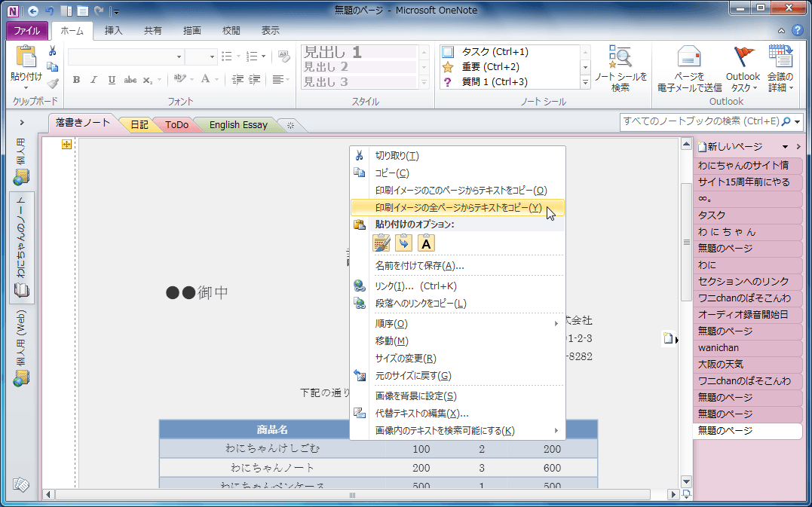Choose 印刷イメージの全ページからテキストをコピー(Y)
Screen dimensions: 812x507
(458, 208)
